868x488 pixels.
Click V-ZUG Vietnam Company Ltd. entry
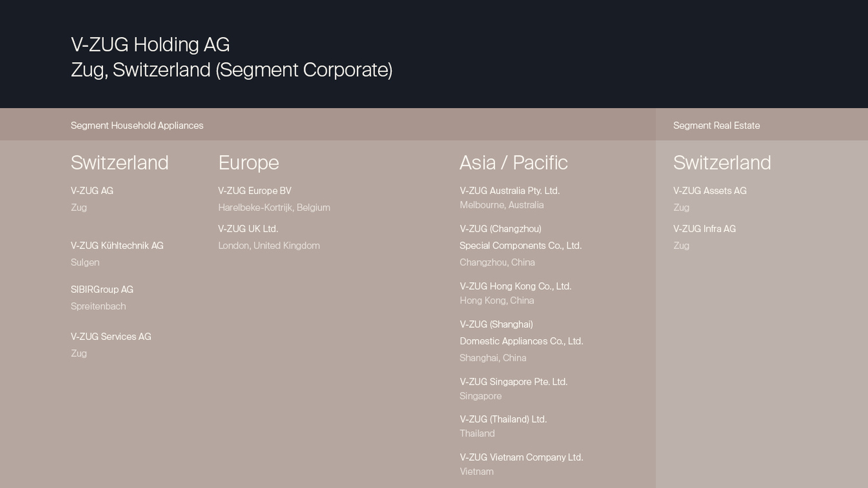[521, 458]
